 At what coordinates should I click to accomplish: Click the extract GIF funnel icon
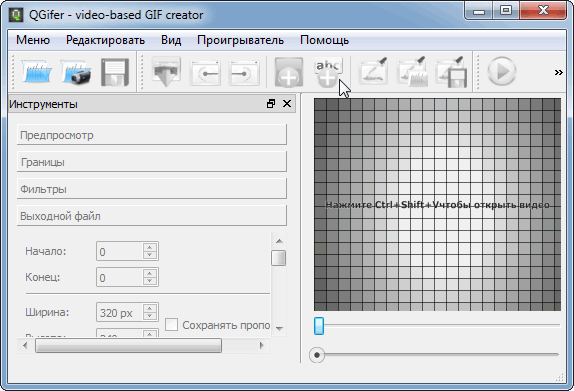(x=166, y=72)
